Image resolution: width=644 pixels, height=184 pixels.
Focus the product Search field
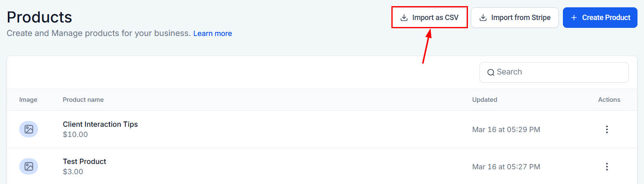coord(554,72)
